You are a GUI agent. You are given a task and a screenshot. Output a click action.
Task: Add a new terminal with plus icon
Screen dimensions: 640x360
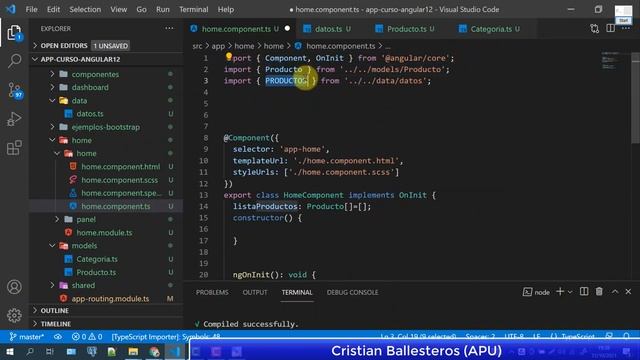(x=560, y=291)
